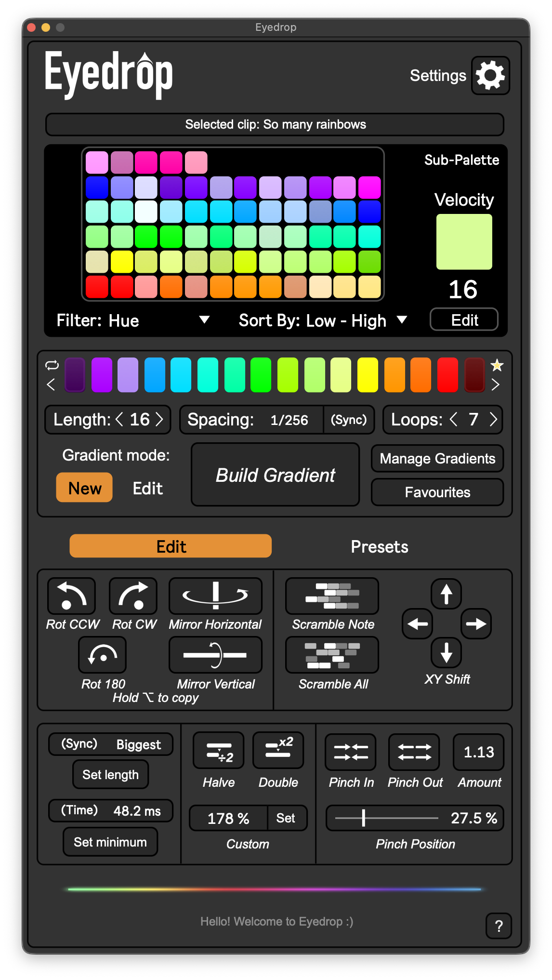This screenshot has width=552, height=980.
Task: Open help with the question mark button
Action: coord(499,926)
